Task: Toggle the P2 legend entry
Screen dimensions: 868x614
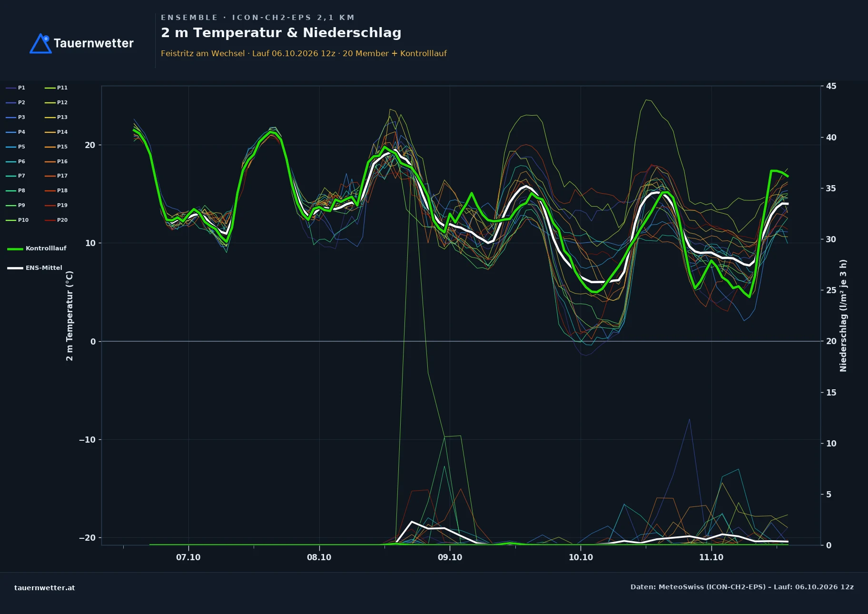Action: coord(15,102)
